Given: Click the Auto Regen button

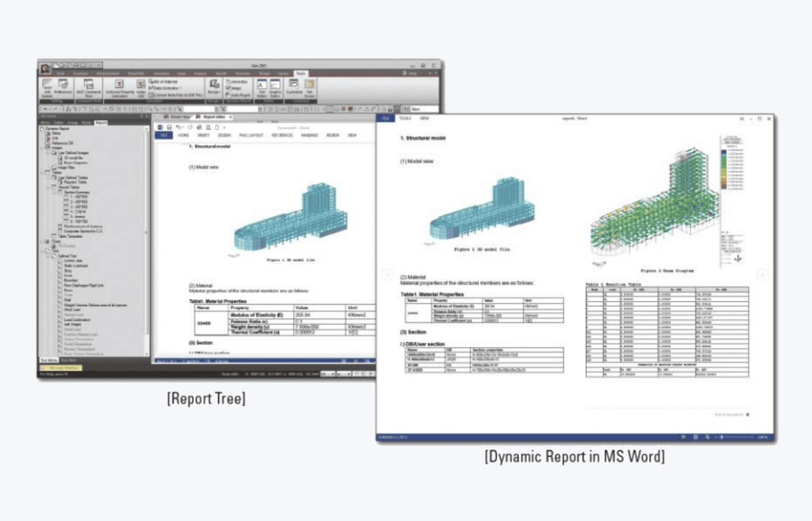Looking at the screenshot, I should click(x=238, y=95).
